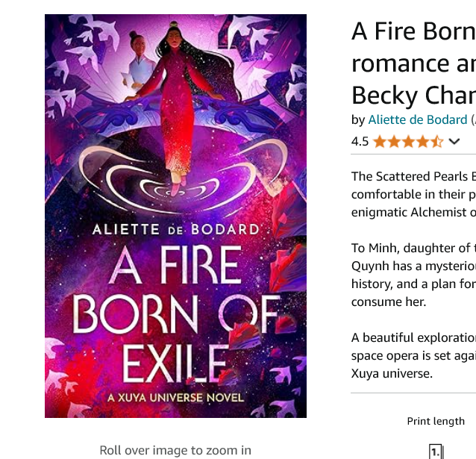Click the "A beautiful exploration" paragraph
Screen dimensions: 476x459
click(x=413, y=355)
